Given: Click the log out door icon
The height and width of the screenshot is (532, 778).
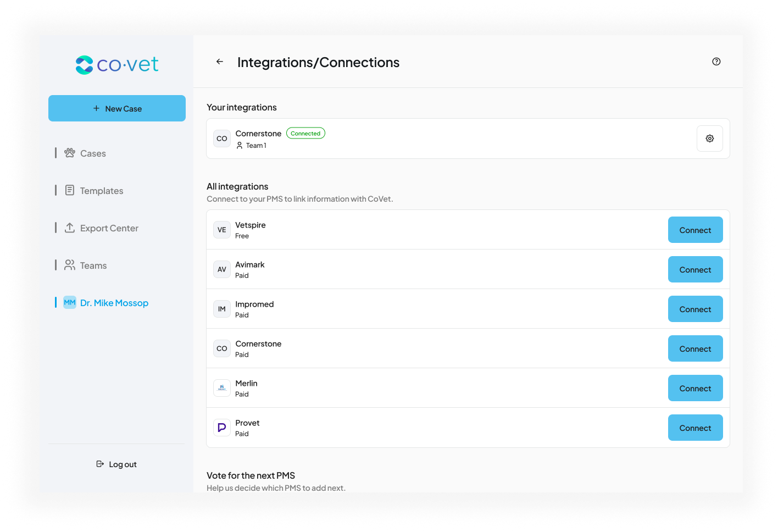Looking at the screenshot, I should point(100,464).
